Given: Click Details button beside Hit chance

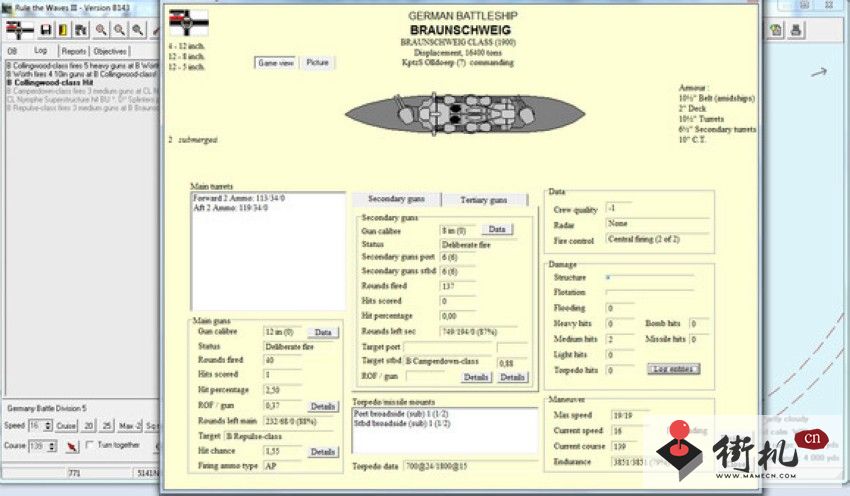Looking at the screenshot, I should point(323,452).
